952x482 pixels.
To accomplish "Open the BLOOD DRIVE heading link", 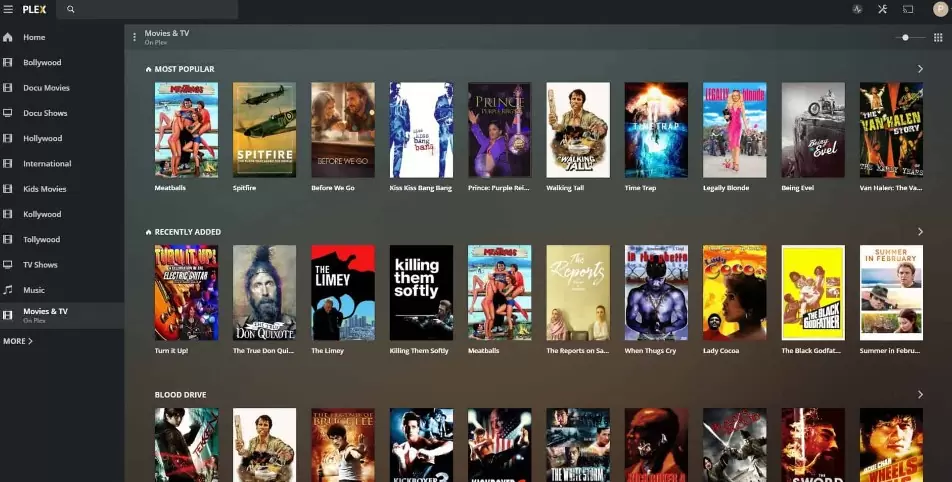I will click(x=180, y=395).
